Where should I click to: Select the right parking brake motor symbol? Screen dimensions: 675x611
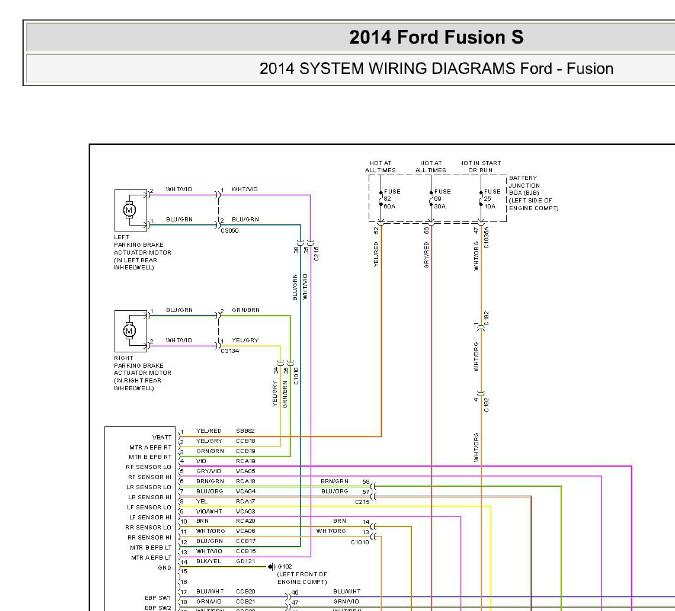[130, 331]
